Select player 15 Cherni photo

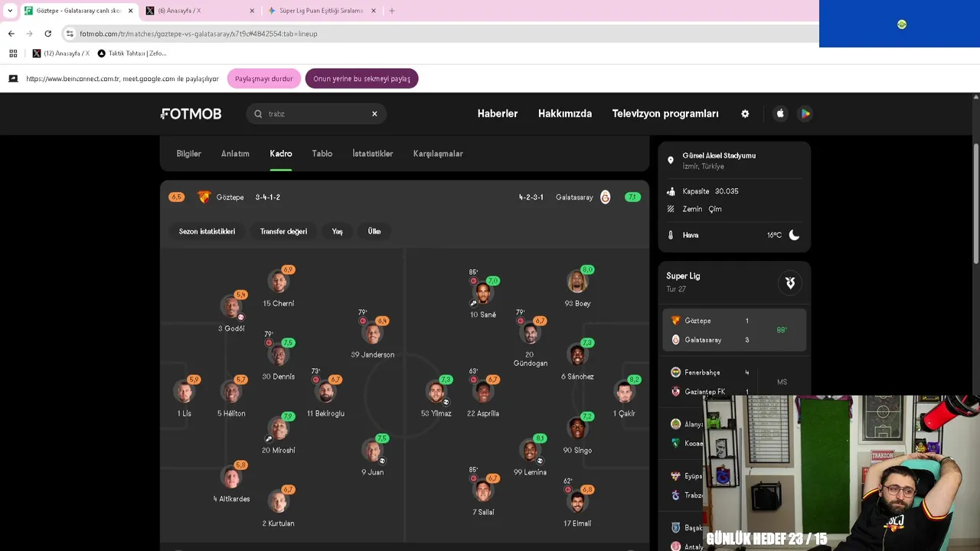278,282
